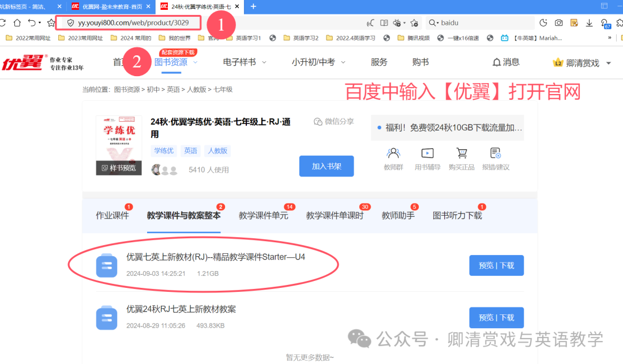Open the 样书预览 book cover thumbnail
The image size is (623, 364).
119,145
